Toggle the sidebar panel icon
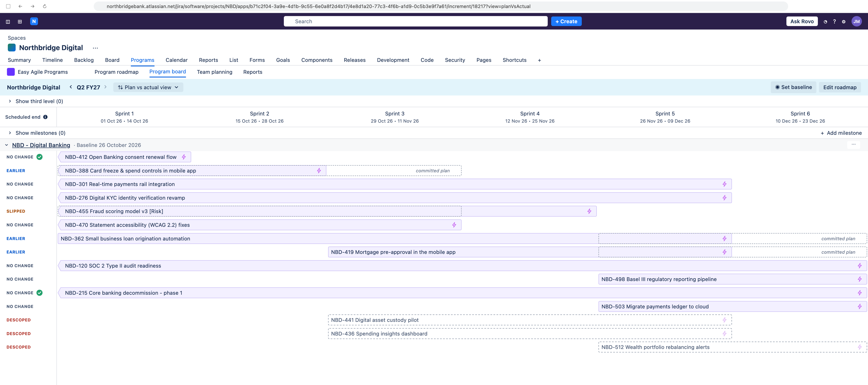The width and height of the screenshot is (868, 385). point(8,21)
